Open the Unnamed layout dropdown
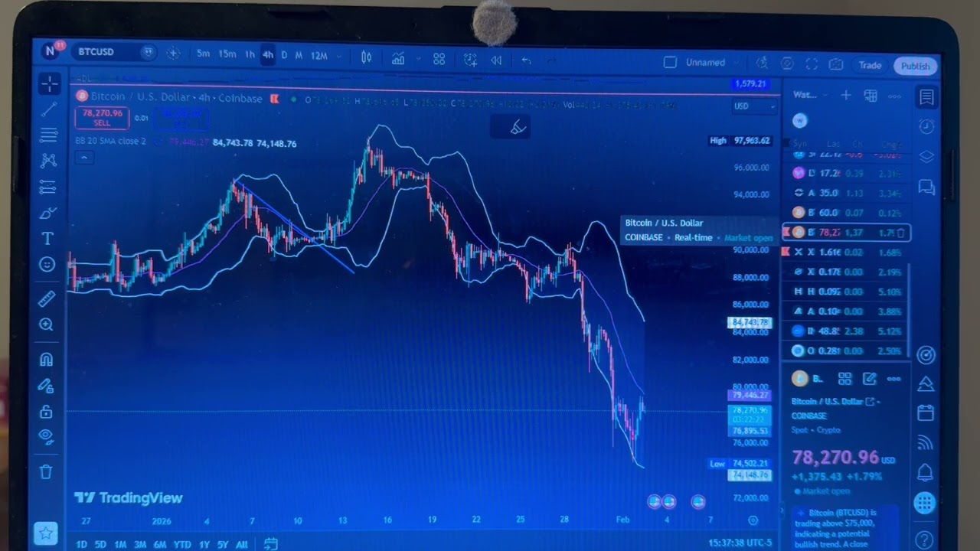Viewport: 980px width, 551px height. [x=711, y=63]
